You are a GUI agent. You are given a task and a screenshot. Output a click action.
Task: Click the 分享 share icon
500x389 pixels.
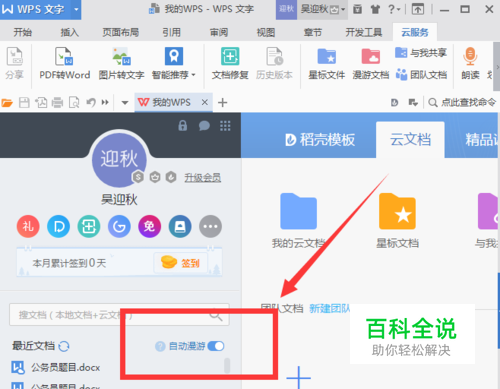coord(14,63)
